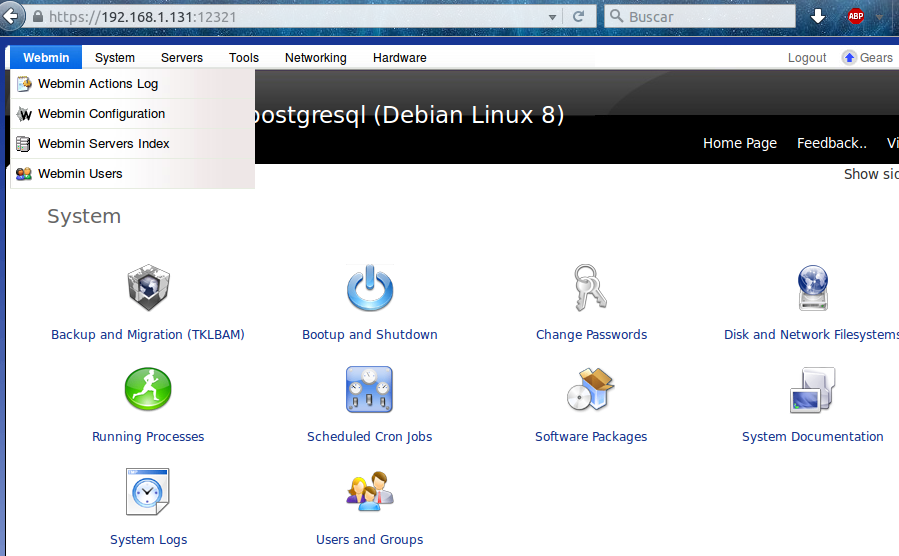Viewport: 899px width, 556px height.
Task: Click the Bootup and Shutdown power icon
Action: click(370, 289)
